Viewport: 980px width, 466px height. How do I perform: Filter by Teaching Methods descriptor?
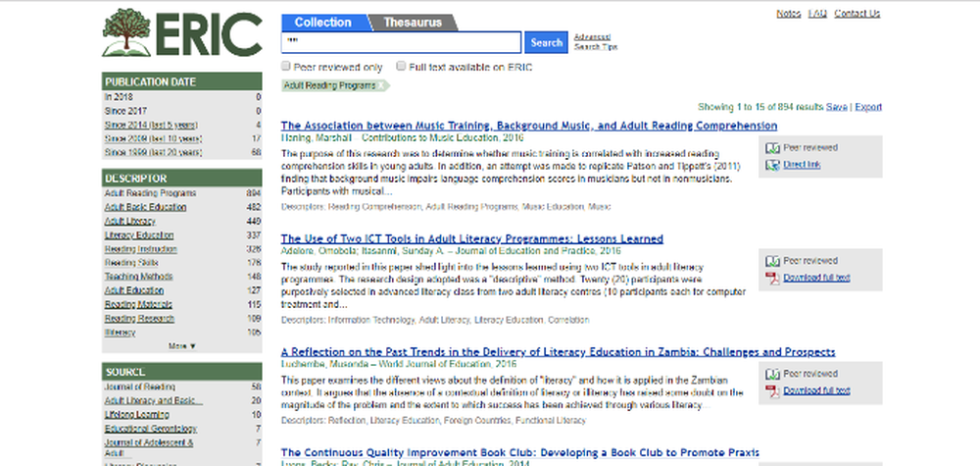(138, 277)
